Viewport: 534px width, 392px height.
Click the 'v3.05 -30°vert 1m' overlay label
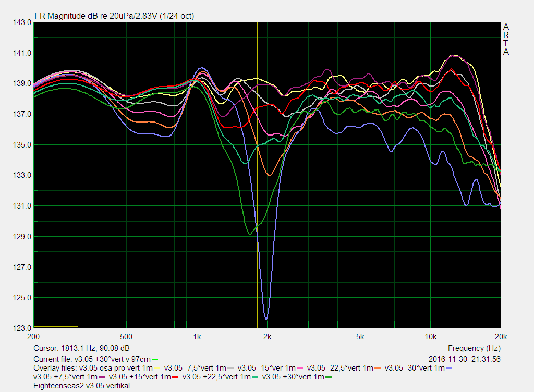(415, 368)
